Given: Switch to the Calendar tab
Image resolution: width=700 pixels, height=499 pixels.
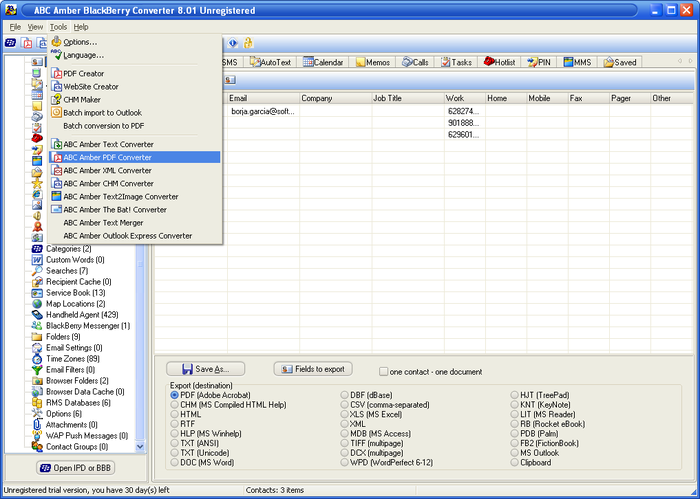Looking at the screenshot, I should point(323,62).
